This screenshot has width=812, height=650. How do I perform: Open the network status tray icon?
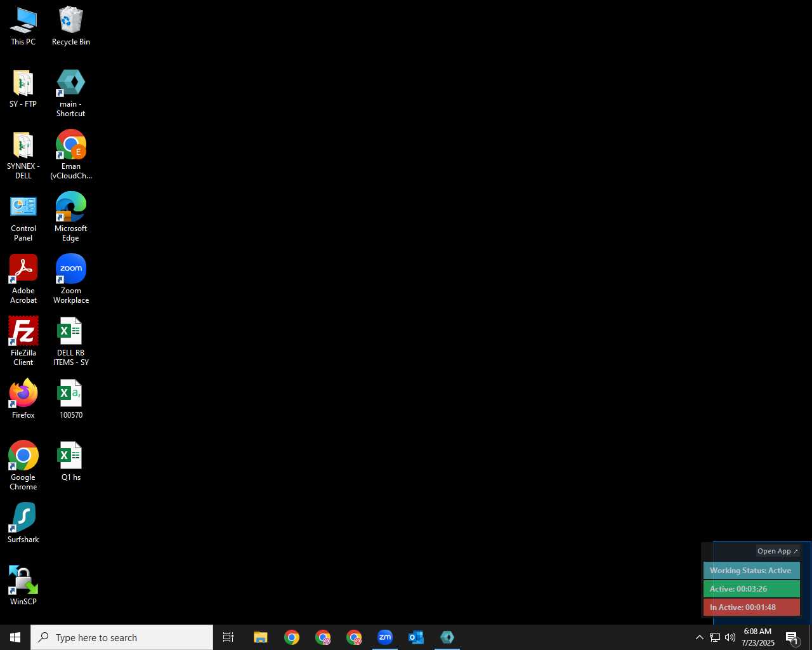pos(715,637)
